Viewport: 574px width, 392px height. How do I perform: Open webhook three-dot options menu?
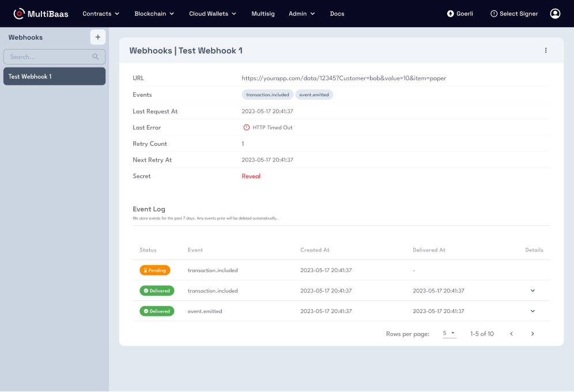coord(546,50)
